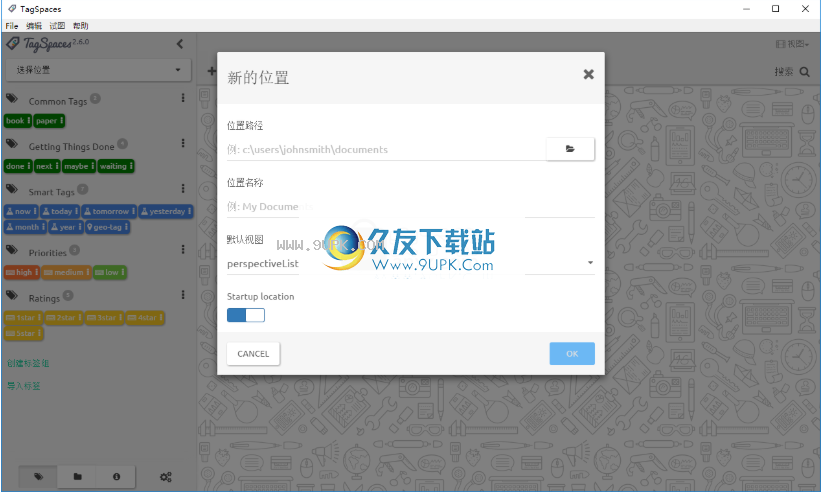Select the low priority tag

[110, 272]
